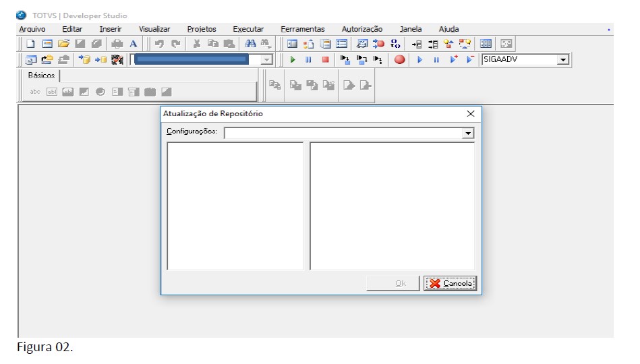Click the red round breakpoint icon
Image resolution: width=640 pixels, height=364 pixels.
(400, 59)
